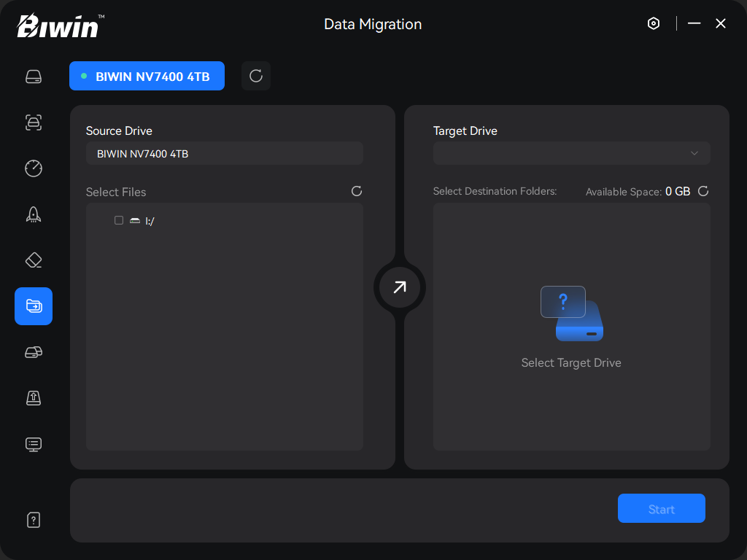747x560 pixels.
Task: Select the BIWIN NV7400 4TB drive tab
Action: coord(147,76)
